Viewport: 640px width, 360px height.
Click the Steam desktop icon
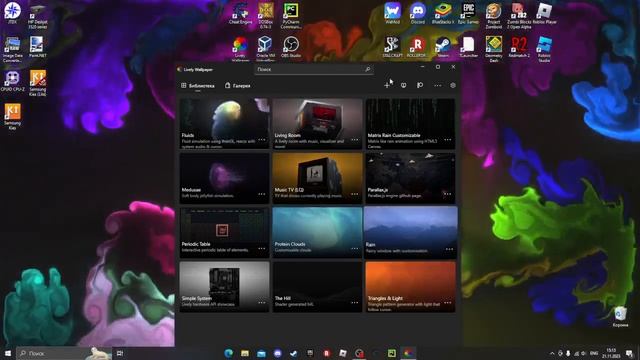click(443, 47)
